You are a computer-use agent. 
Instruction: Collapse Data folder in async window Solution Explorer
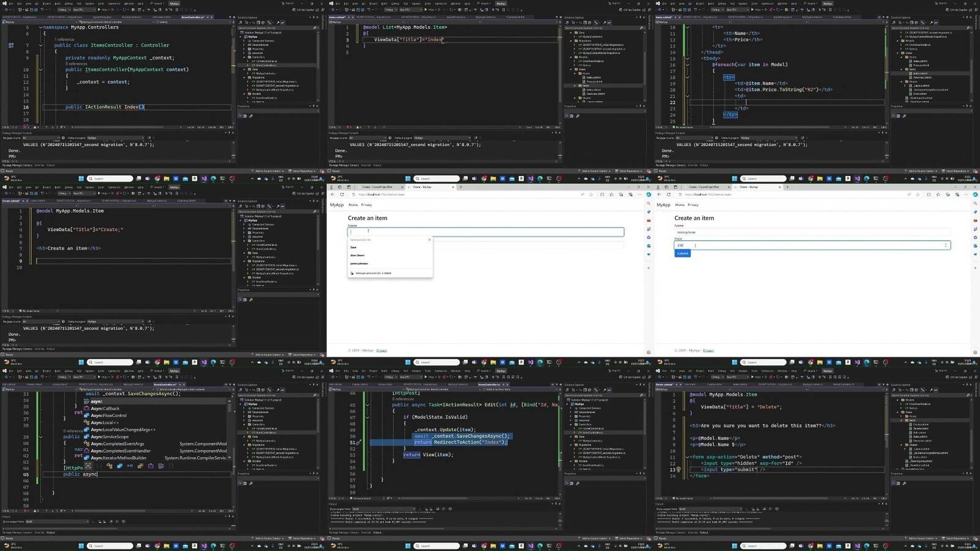pyautogui.click(x=244, y=437)
